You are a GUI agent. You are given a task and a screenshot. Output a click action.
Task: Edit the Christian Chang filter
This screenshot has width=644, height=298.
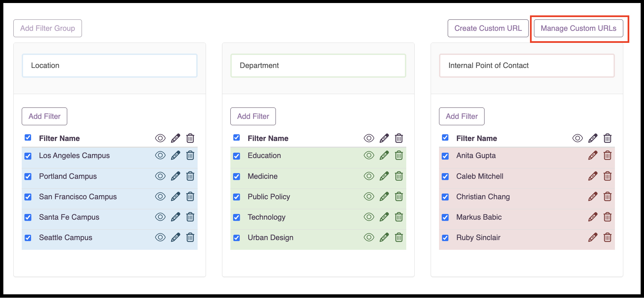[x=593, y=197]
